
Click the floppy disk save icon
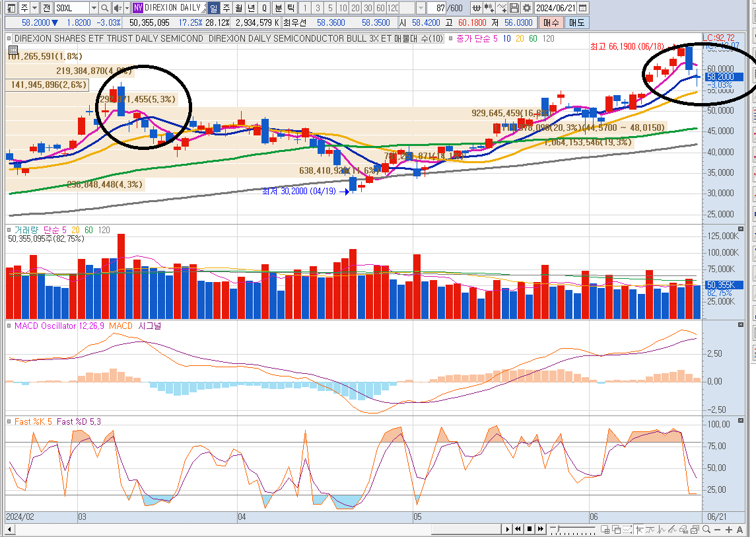click(514, 8)
